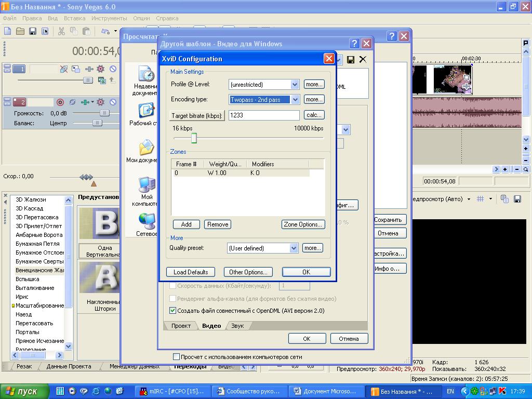The width and height of the screenshot is (532, 399).
Task: Tick the data rate (Кбайт/секунду) checkbox
Action: (x=172, y=285)
